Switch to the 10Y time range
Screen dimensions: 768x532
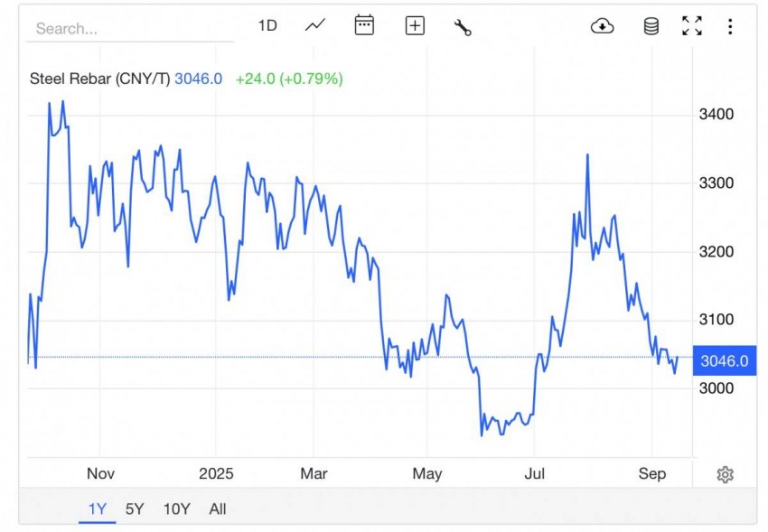click(x=176, y=509)
